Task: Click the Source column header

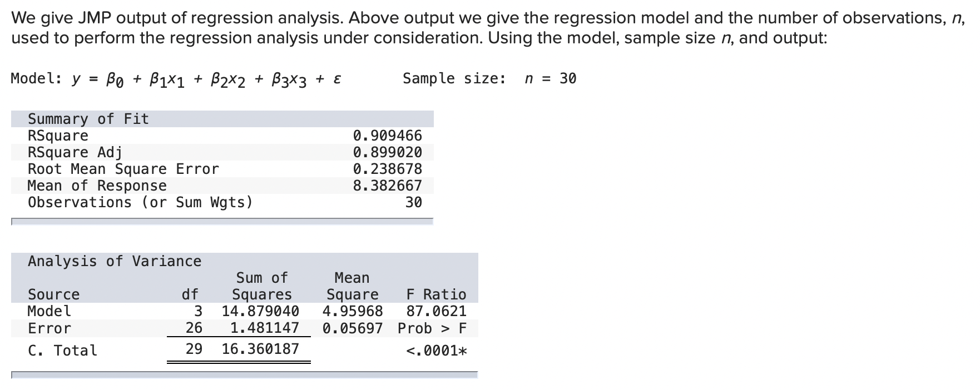Action: [54, 294]
